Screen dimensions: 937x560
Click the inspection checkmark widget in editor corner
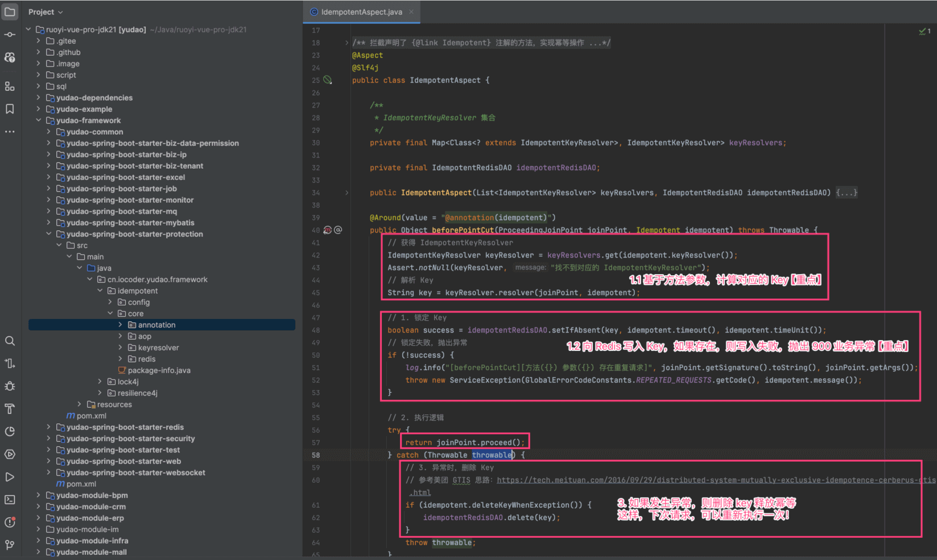924,31
